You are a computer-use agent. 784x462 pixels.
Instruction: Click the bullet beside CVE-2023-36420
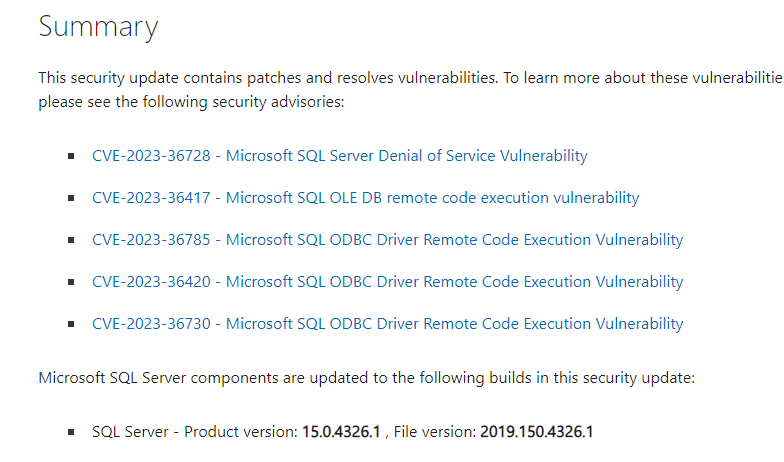pos(71,282)
